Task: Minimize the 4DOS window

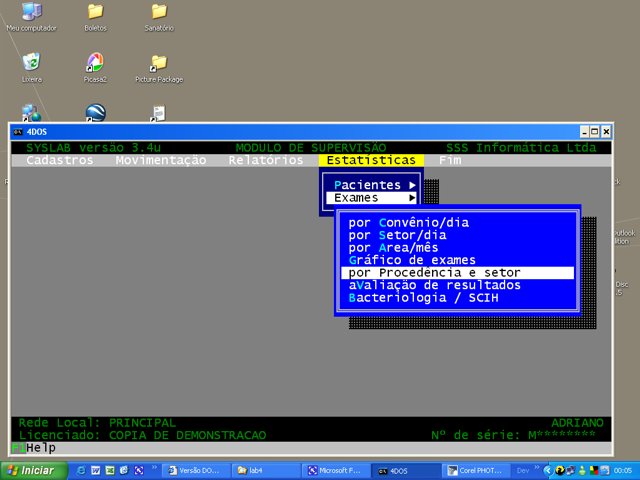Action: click(x=584, y=132)
